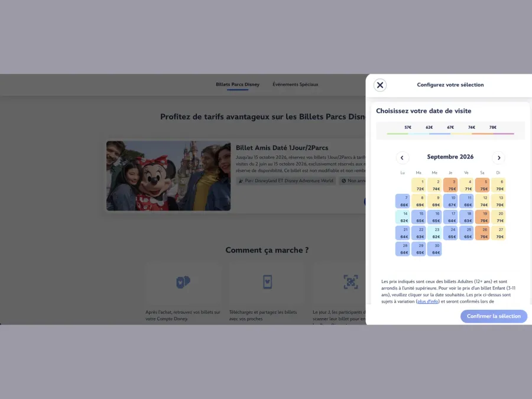Open the plus d'info link
532x399 pixels.
(427, 301)
